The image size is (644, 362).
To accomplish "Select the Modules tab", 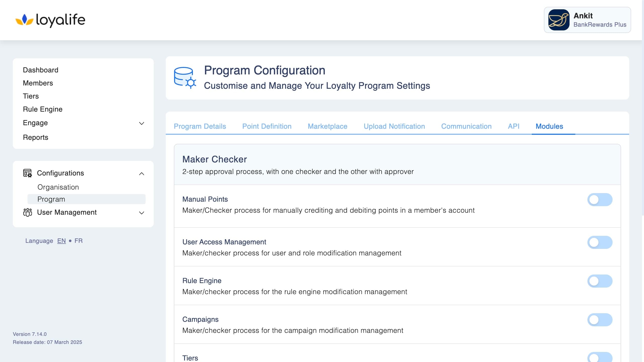I will [549, 126].
